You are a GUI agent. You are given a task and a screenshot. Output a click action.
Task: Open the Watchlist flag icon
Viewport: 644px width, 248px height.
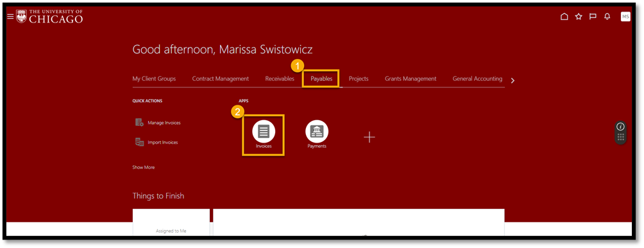click(x=593, y=17)
